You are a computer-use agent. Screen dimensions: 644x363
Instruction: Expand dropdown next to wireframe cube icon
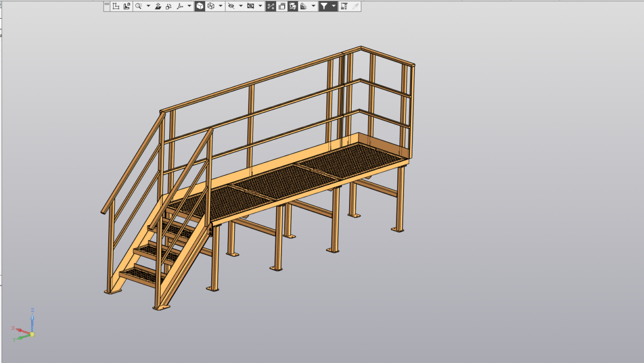click(220, 6)
